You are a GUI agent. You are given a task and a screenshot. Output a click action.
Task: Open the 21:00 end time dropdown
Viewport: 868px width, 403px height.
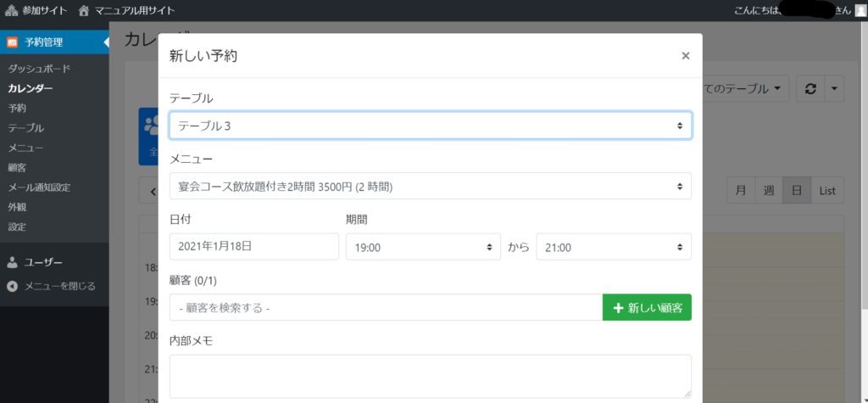coord(613,247)
